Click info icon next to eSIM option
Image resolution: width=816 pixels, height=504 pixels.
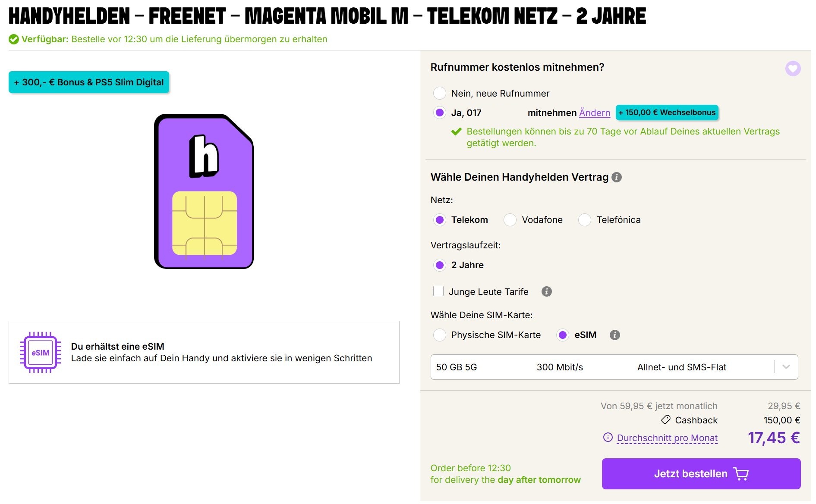615,335
